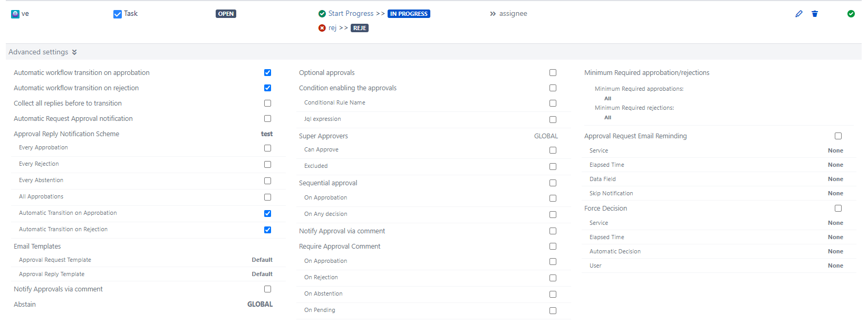Click the red rejection cross icon
This screenshot has width=868, height=322.
pyautogui.click(x=322, y=28)
